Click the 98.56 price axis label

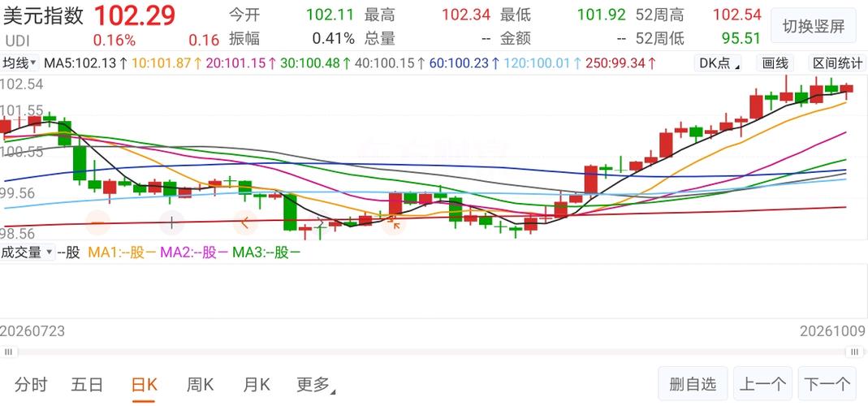[x=18, y=233]
